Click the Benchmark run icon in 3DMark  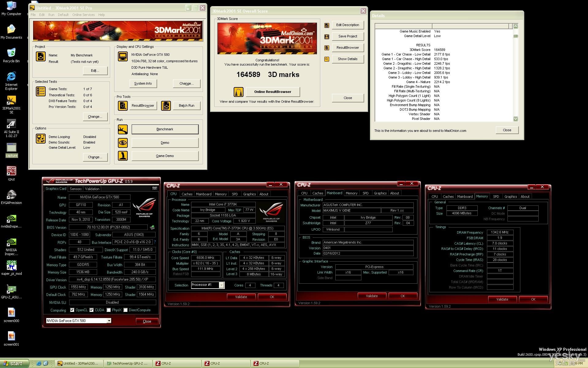123,129
